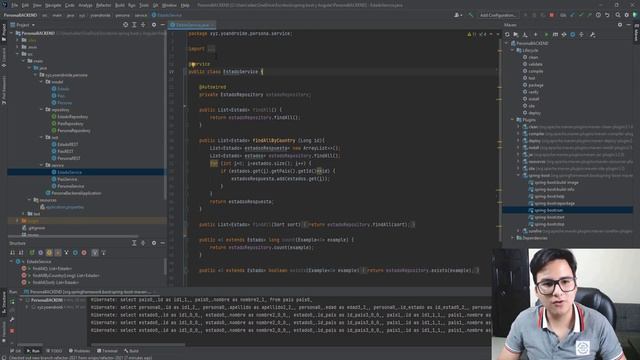
Task: Push commits with green arrow icon
Action: pyautogui.click(x=589, y=15)
